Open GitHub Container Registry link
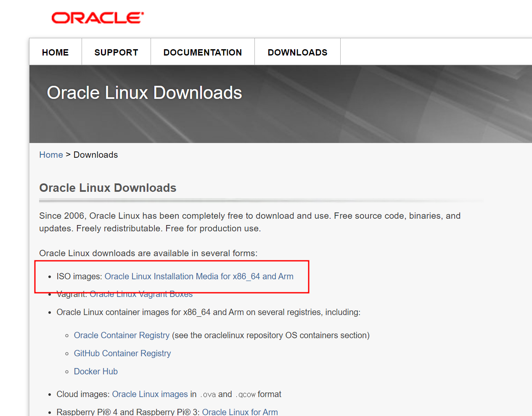Image resolution: width=532 pixels, height=416 pixels. [x=122, y=353]
